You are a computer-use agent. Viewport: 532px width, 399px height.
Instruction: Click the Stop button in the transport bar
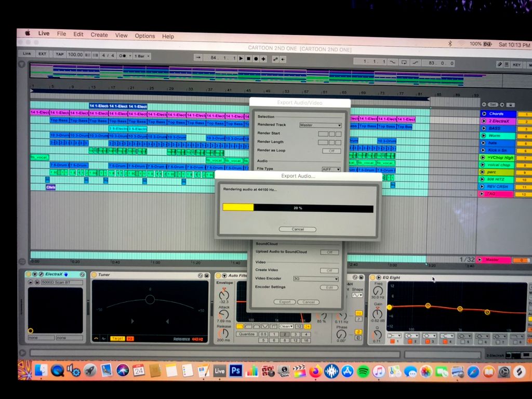point(248,59)
